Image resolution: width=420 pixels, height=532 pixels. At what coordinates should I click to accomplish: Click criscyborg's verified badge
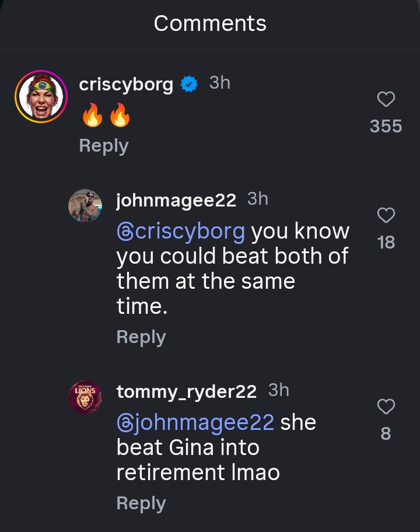pos(188,85)
